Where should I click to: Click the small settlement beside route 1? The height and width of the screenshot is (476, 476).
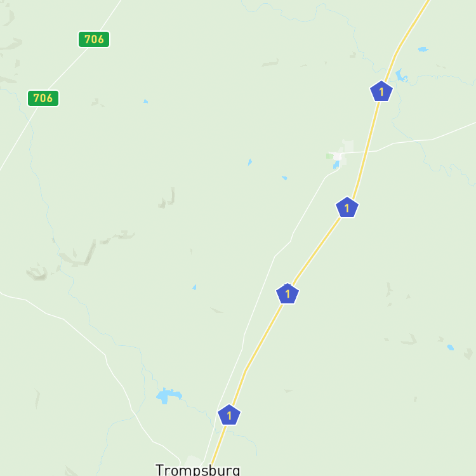pos(341,154)
